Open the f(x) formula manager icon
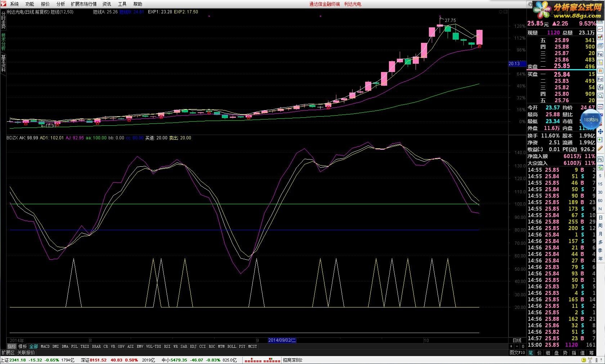 (x=600, y=87)
